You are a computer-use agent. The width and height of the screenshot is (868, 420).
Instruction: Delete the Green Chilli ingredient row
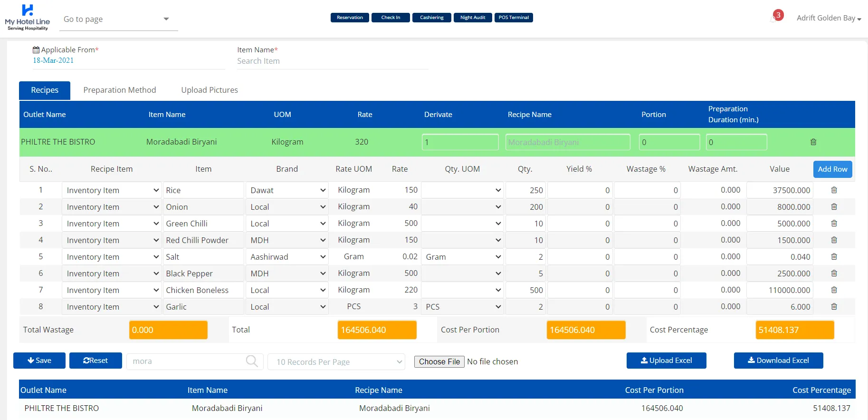834,224
